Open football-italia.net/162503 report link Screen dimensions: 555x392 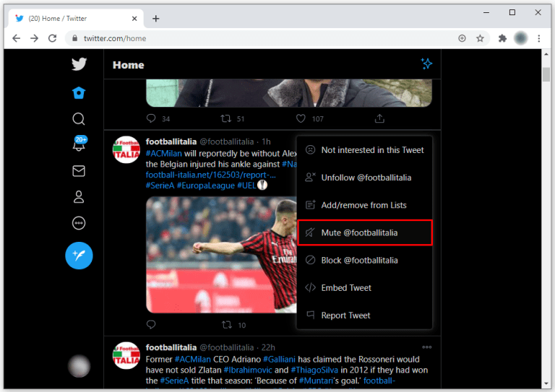(210, 175)
